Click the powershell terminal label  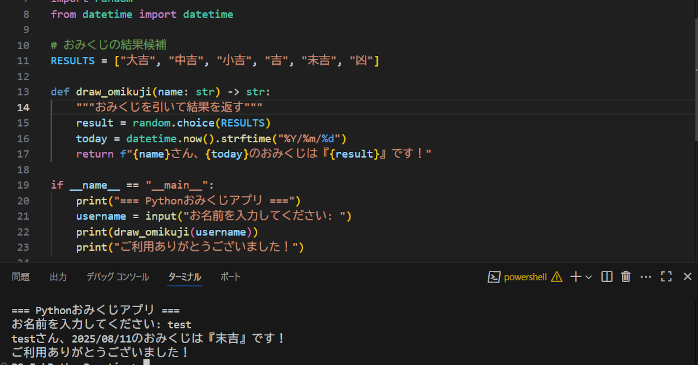525,277
